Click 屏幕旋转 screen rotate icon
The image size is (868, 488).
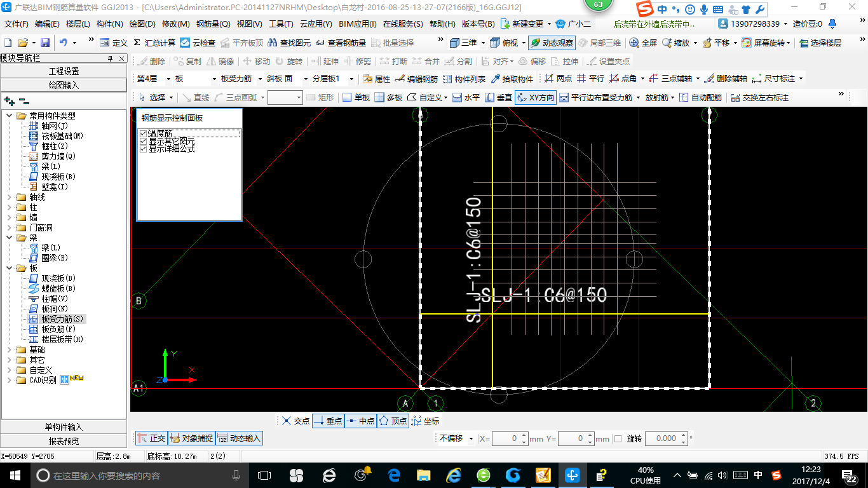(747, 43)
